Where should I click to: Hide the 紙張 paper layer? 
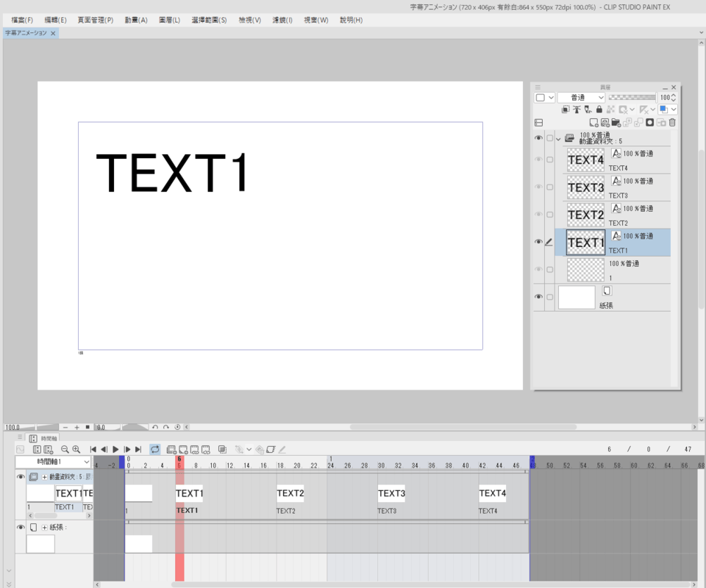click(538, 297)
